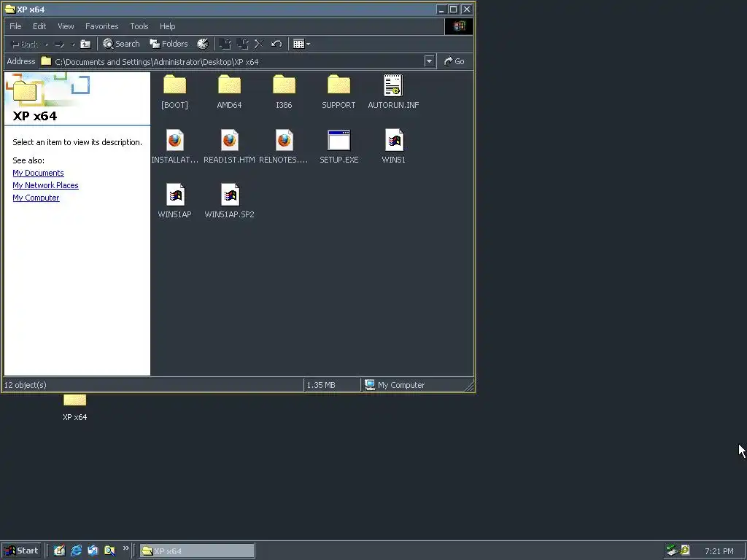Click the 1.35 MB status entry
The width and height of the screenshot is (747, 560).
[321, 385]
